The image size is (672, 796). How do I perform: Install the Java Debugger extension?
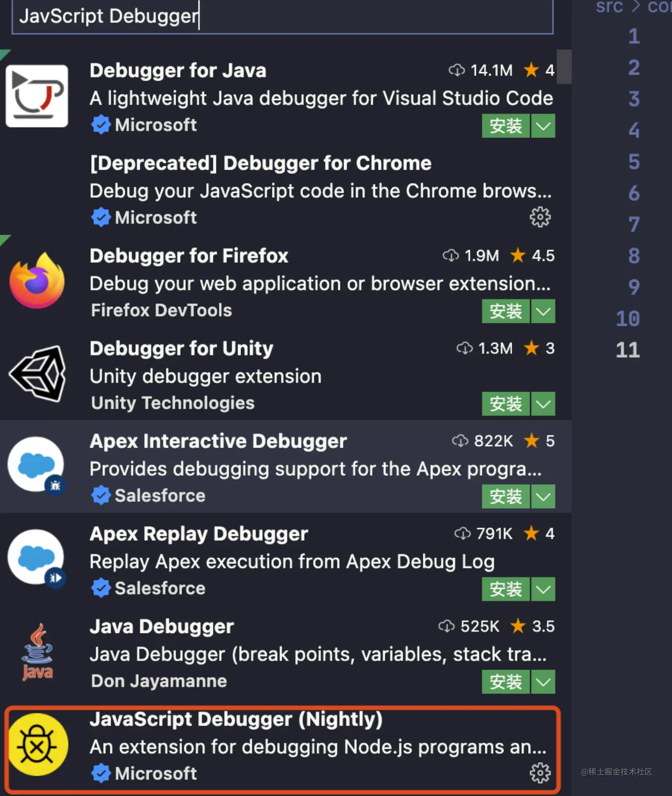[x=506, y=682]
